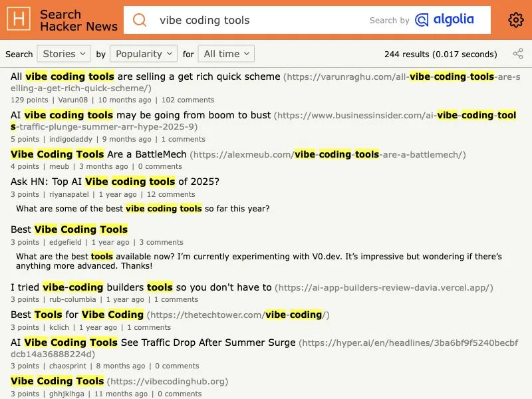Open the hyper.ai headlines story URL
Image resolution: width=532 pixels, height=399 pixels.
pos(264,348)
